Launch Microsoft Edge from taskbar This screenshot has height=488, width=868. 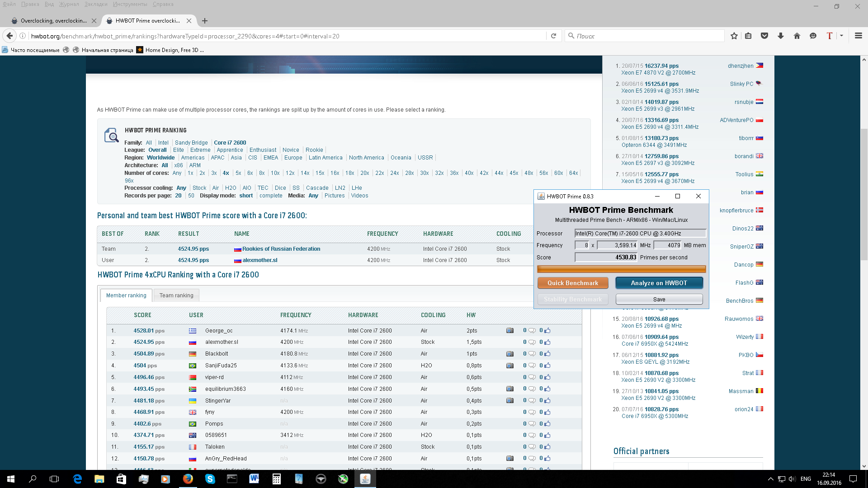77,479
